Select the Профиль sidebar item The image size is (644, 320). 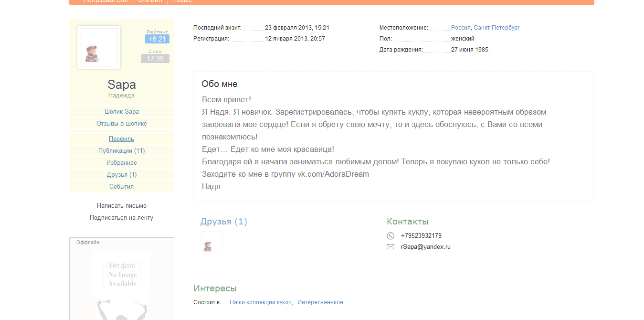(x=122, y=139)
